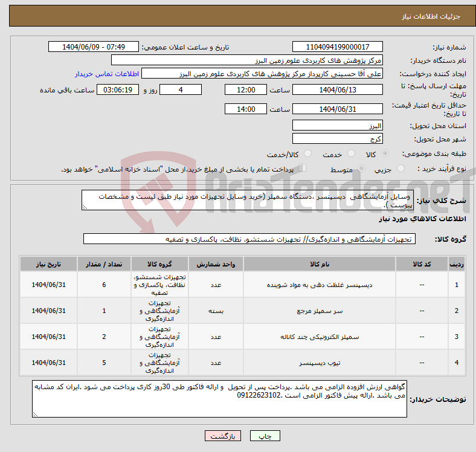
Task: Click the جزئیات اطلاعات نیاز page header
Action: click(431, 16)
